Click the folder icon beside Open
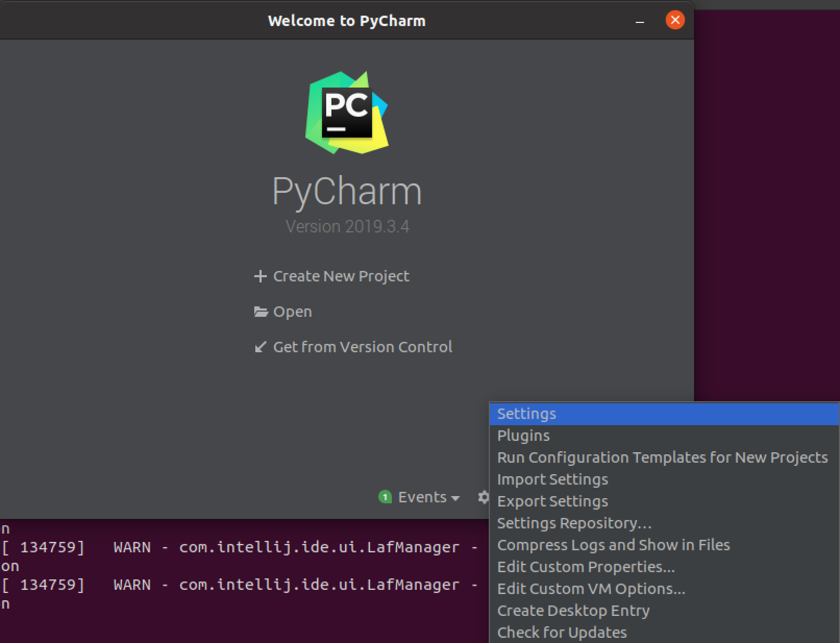Image resolution: width=840 pixels, height=643 pixels. coord(261,311)
